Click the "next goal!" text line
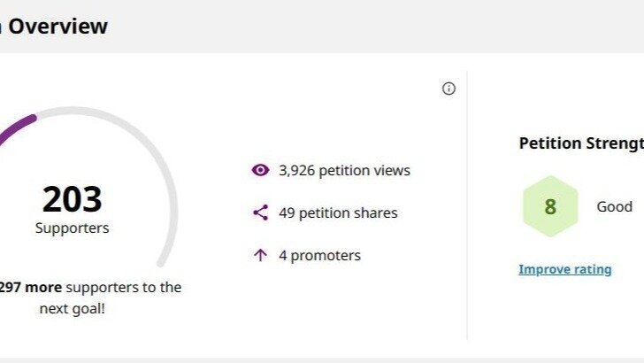644x363 pixels. pyautogui.click(x=73, y=309)
